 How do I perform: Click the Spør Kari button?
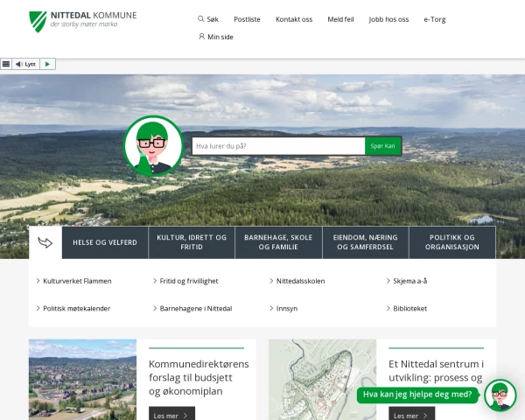pyautogui.click(x=382, y=146)
